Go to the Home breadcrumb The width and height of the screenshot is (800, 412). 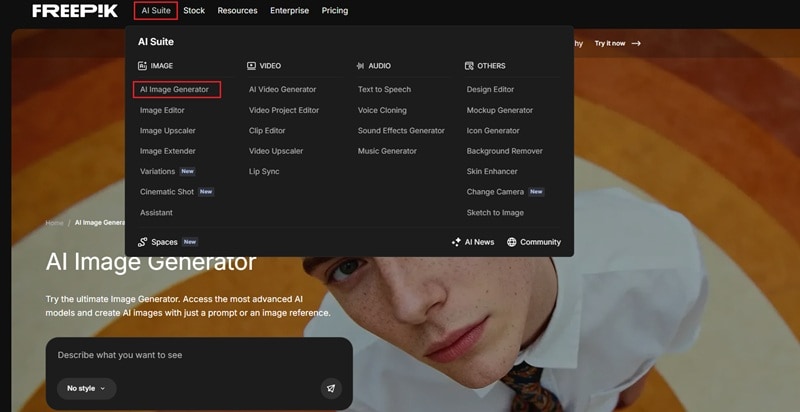[55, 223]
